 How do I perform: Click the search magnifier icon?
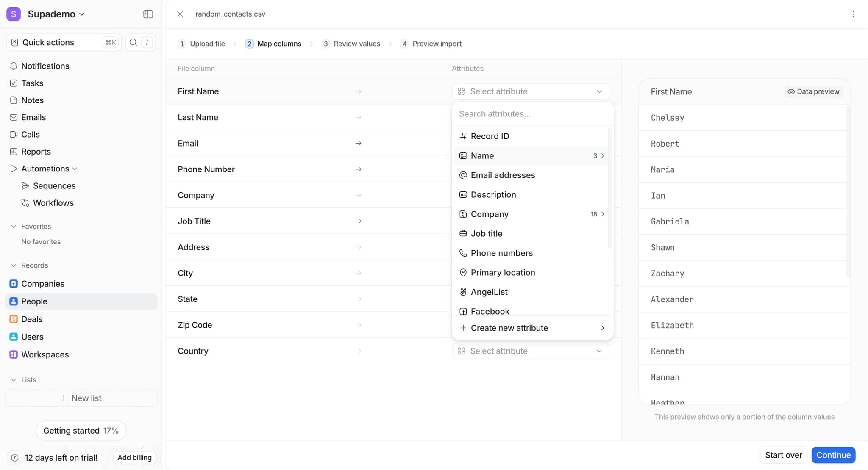click(x=133, y=42)
